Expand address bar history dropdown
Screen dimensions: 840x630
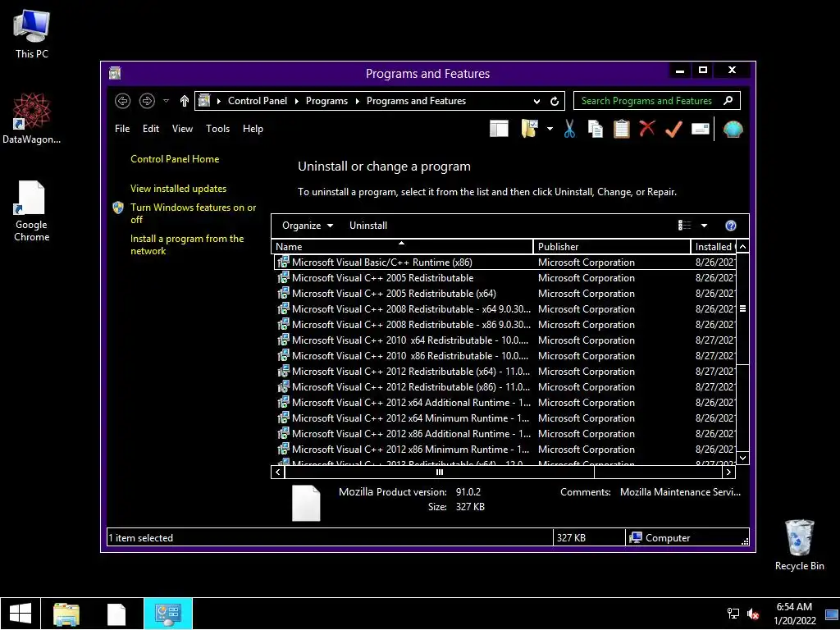pos(536,101)
